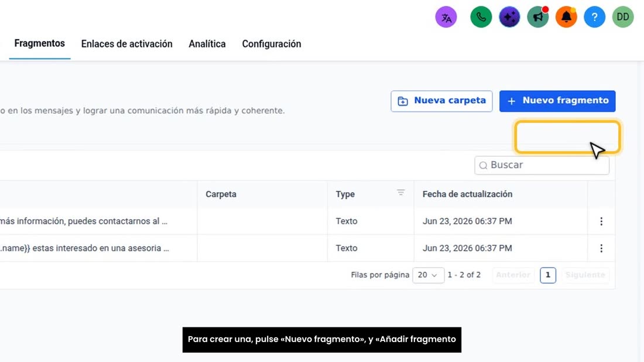Open the megaphone announcements icon
The width and height of the screenshot is (644, 362).
(x=537, y=17)
